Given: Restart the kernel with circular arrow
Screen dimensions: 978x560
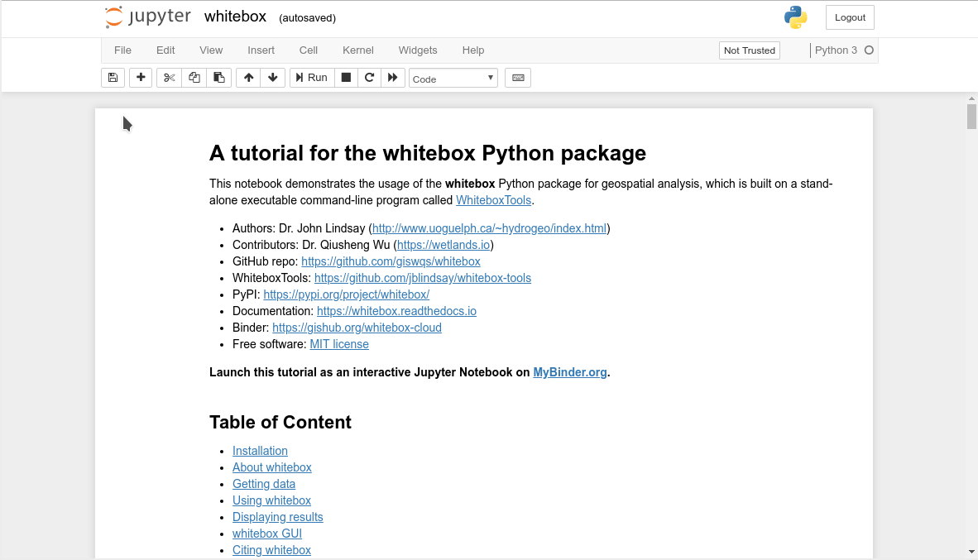Looking at the screenshot, I should [x=370, y=78].
